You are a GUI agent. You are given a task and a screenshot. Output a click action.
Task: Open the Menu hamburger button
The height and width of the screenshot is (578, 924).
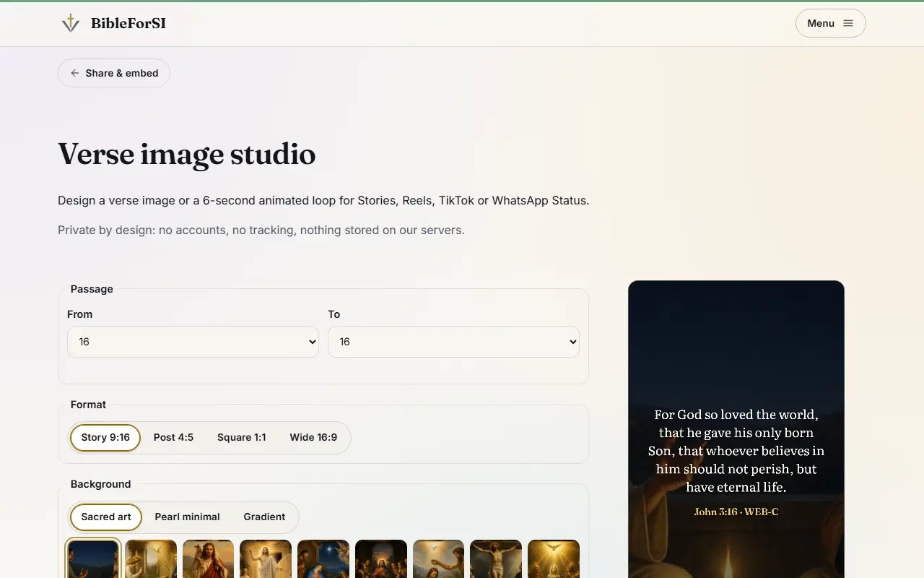pos(830,23)
